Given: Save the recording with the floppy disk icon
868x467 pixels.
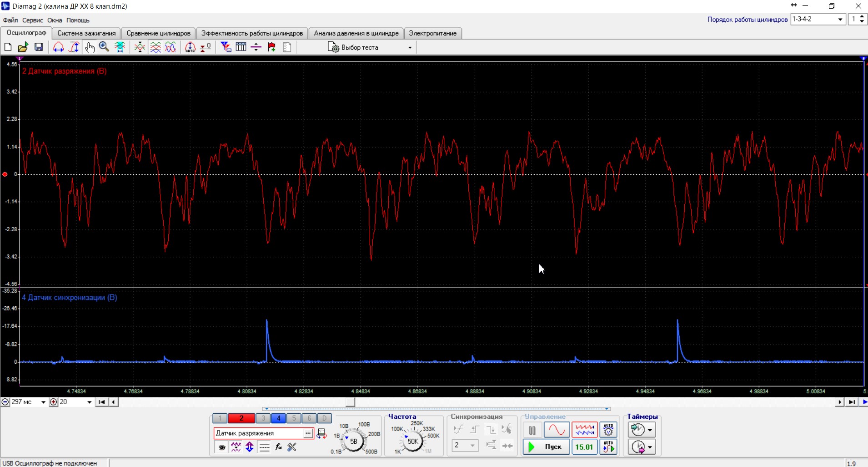Looking at the screenshot, I should 39,47.
